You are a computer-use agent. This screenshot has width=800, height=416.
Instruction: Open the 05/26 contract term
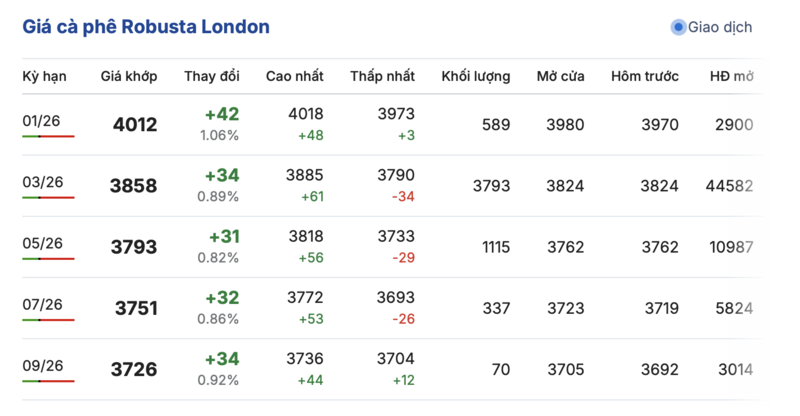[x=42, y=243]
